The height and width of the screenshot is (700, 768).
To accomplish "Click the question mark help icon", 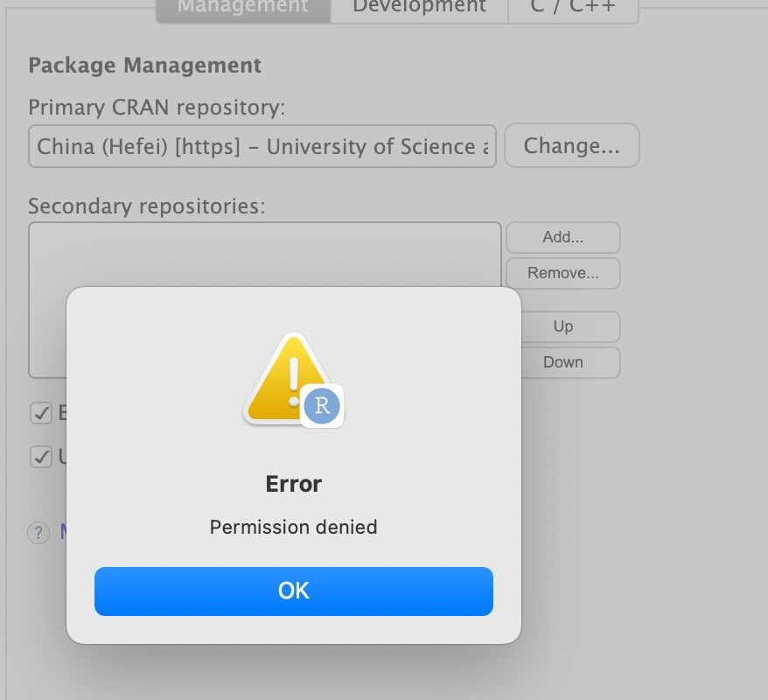I will (38, 532).
